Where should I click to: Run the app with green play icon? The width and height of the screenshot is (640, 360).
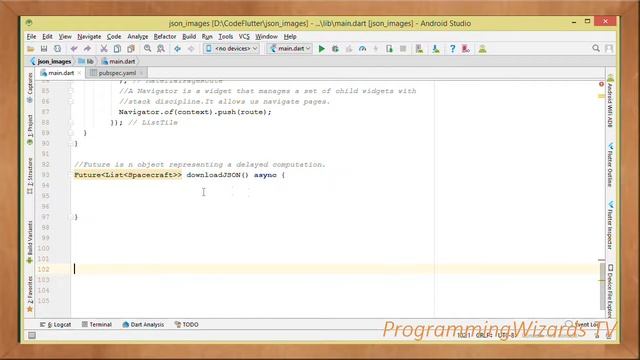(x=322, y=49)
